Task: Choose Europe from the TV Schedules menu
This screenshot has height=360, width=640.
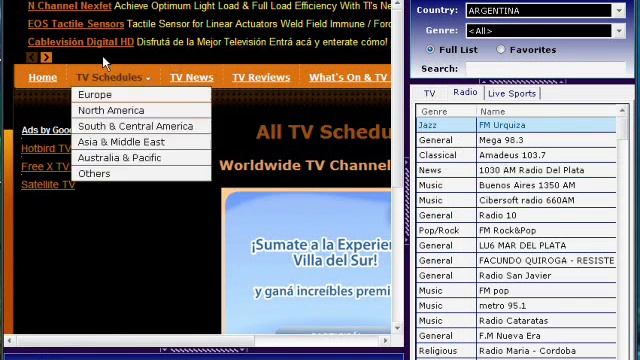Action: point(141,95)
